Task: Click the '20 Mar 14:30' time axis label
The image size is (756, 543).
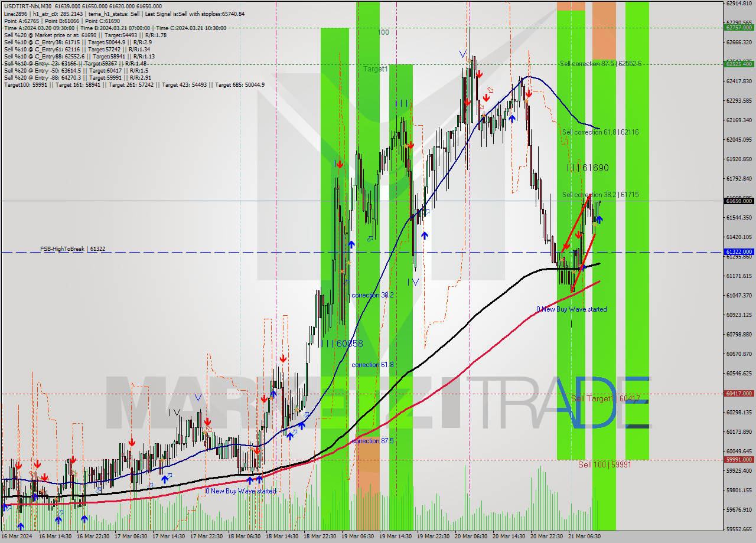Action: (x=510, y=537)
